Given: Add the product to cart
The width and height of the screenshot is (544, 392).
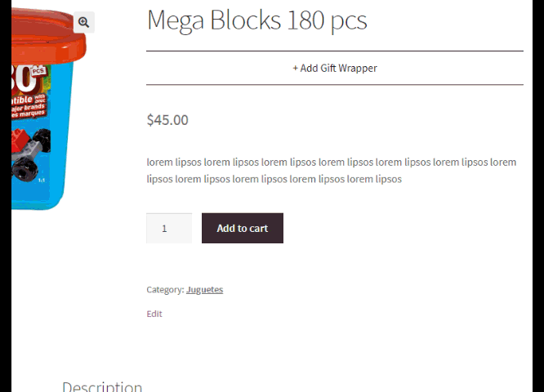Looking at the screenshot, I should click(243, 229).
